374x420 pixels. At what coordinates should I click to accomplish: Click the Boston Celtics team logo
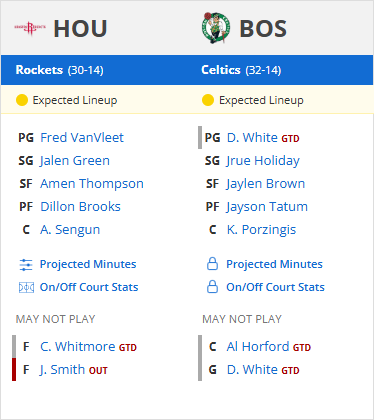click(216, 28)
